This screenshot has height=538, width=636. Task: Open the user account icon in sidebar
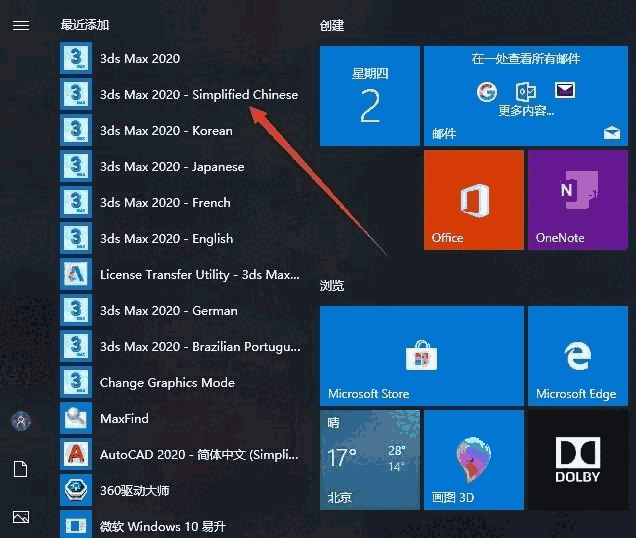tap(21, 421)
